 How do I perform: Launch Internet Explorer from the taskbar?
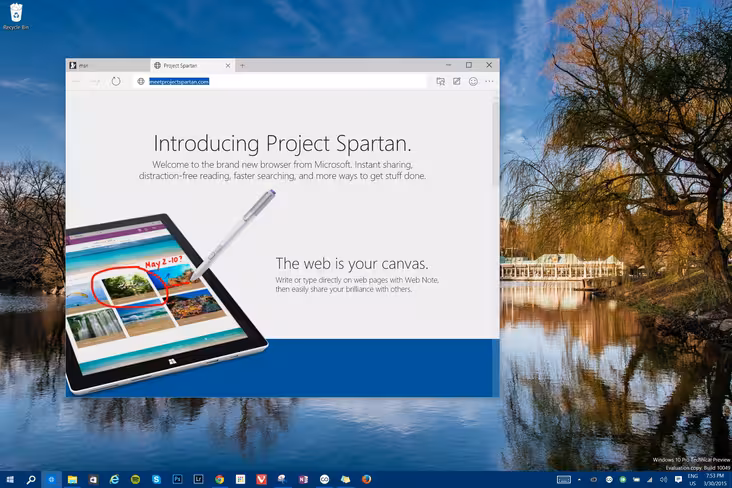[x=114, y=480]
